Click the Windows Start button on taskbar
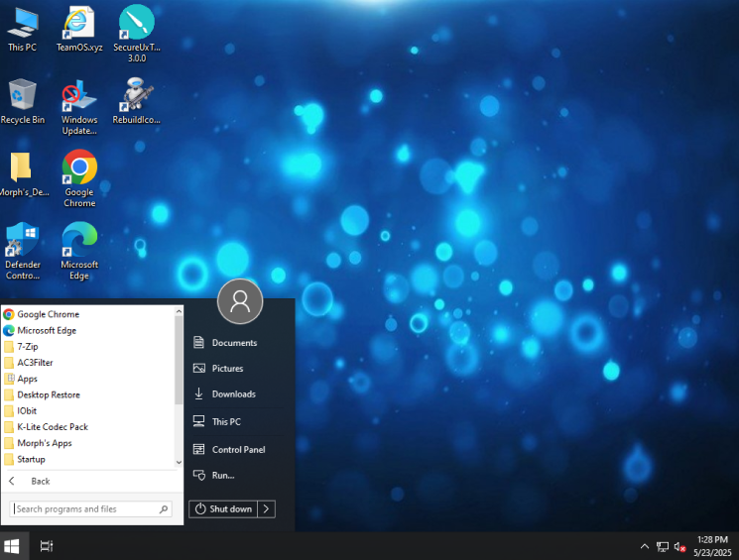Image resolution: width=739 pixels, height=560 pixels. click(12, 546)
